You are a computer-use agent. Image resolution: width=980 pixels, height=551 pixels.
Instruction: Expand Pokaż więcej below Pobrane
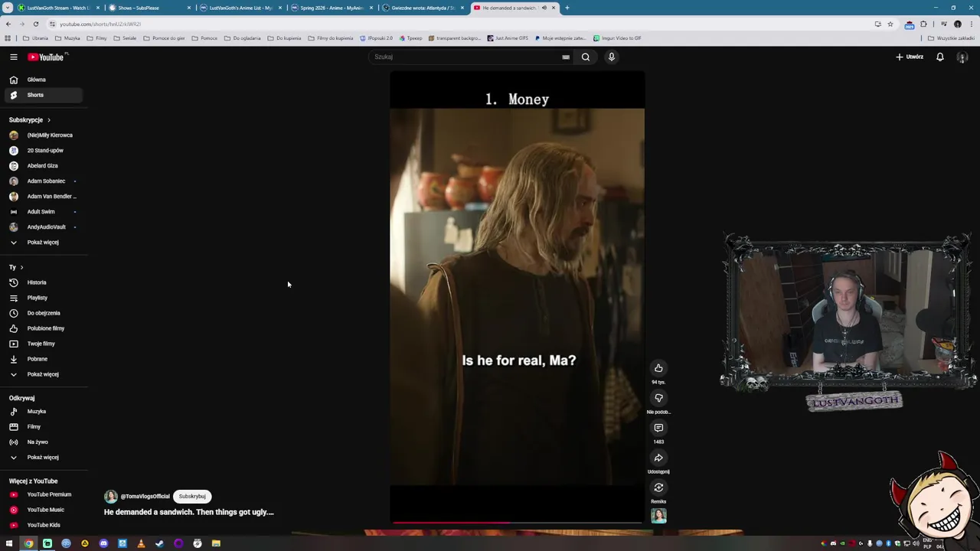click(x=44, y=374)
